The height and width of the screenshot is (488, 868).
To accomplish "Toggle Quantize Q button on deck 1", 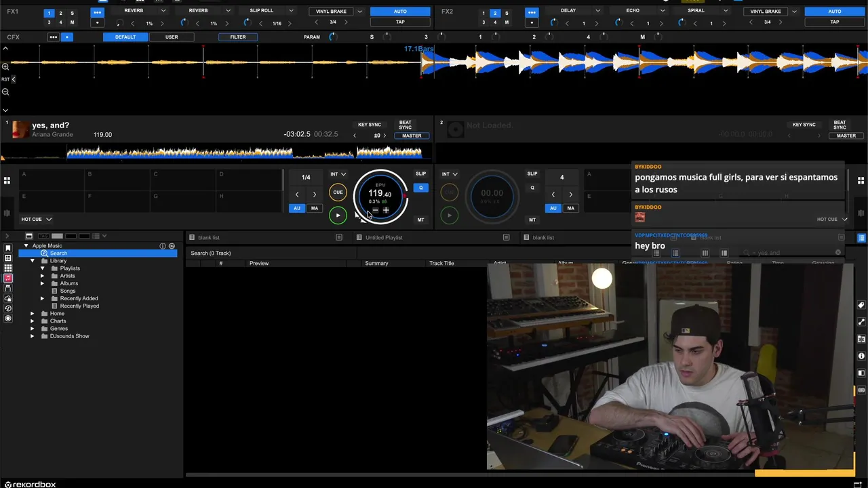I will click(420, 188).
